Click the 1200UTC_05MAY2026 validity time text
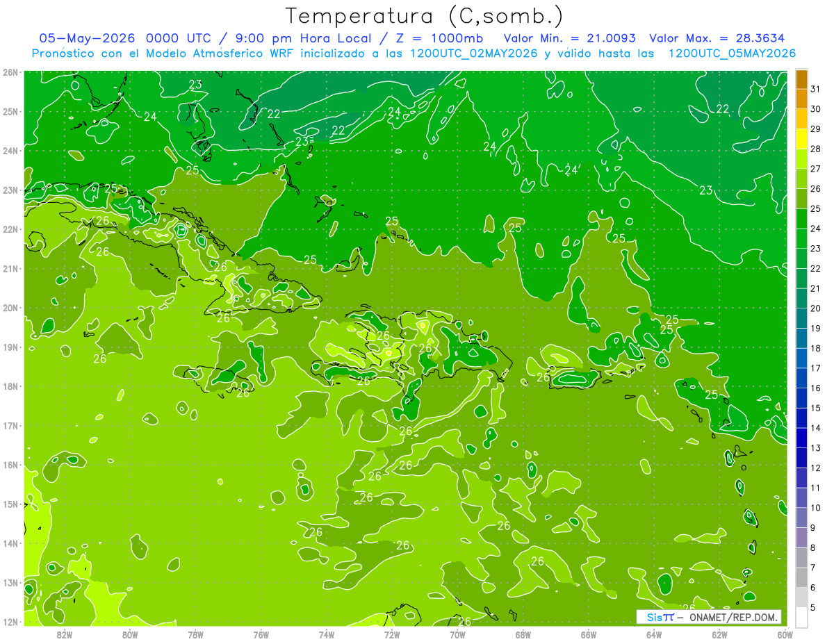Viewport: 834px width, 644px height. [732, 53]
